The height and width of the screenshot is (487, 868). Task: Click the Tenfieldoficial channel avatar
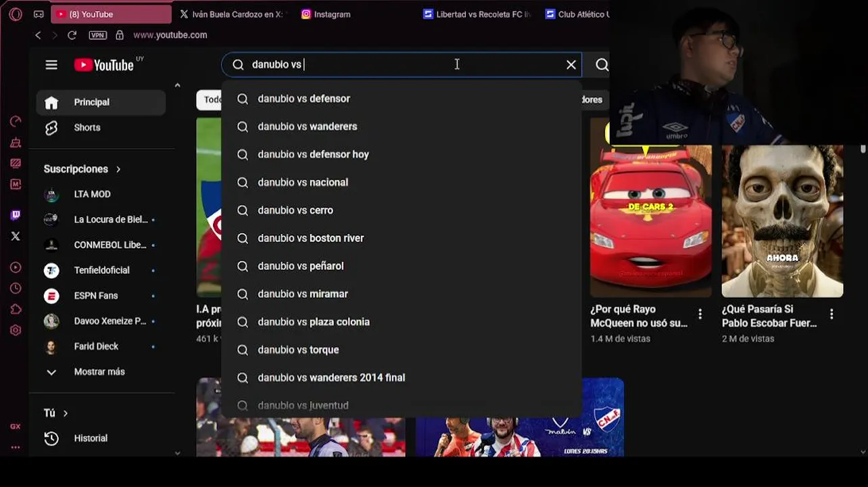pyautogui.click(x=51, y=271)
